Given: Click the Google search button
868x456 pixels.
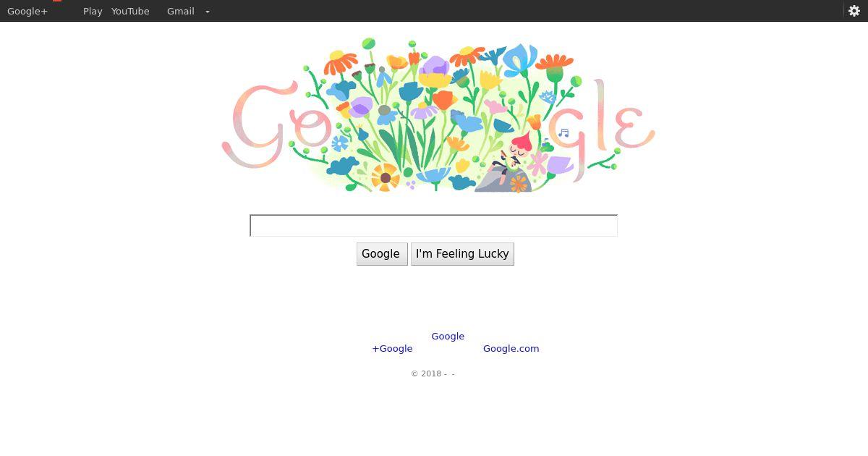Looking at the screenshot, I should pyautogui.click(x=382, y=254).
